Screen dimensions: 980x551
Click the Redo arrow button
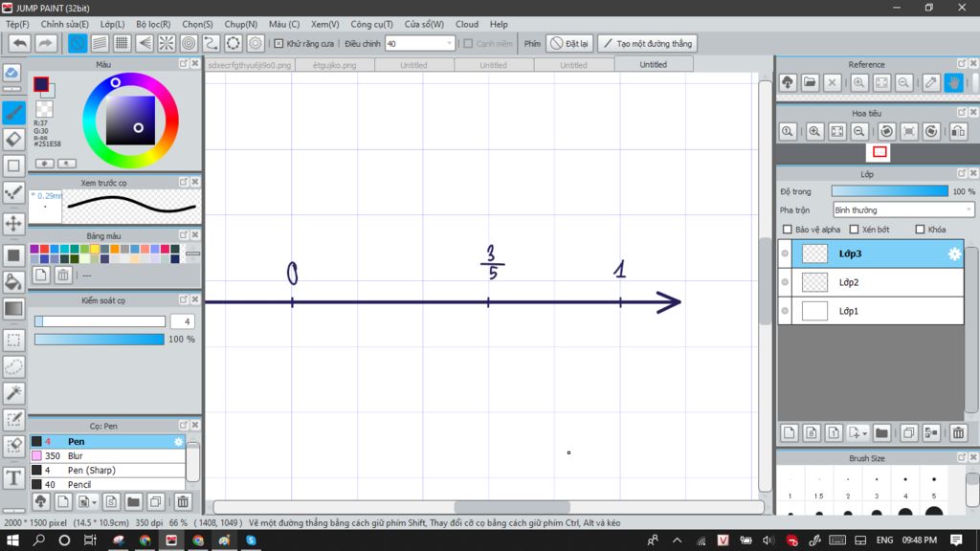click(45, 43)
